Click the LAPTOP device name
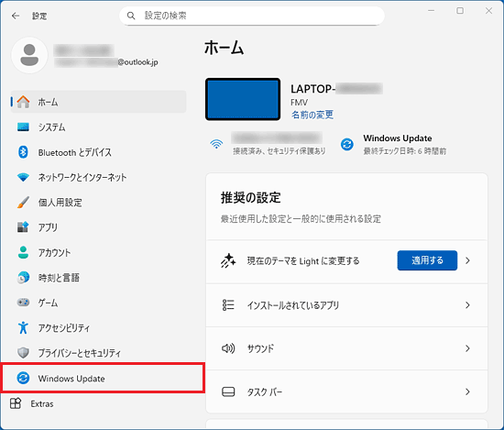The image size is (504, 430). tap(336, 89)
